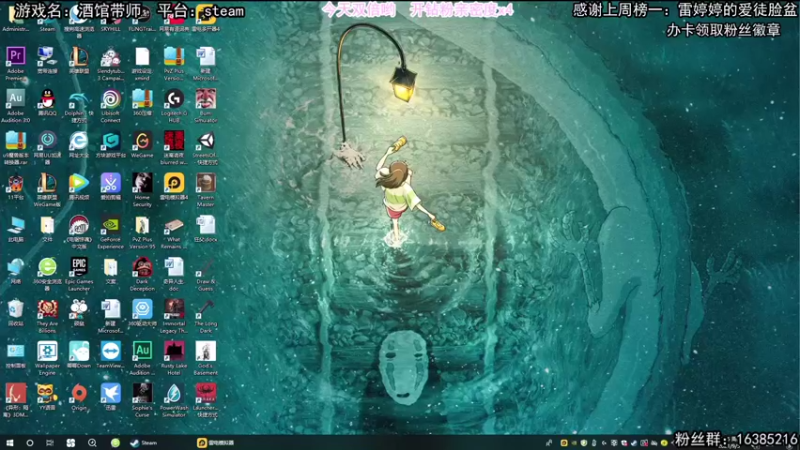Open the Steam desktop shortcut

click(47, 21)
